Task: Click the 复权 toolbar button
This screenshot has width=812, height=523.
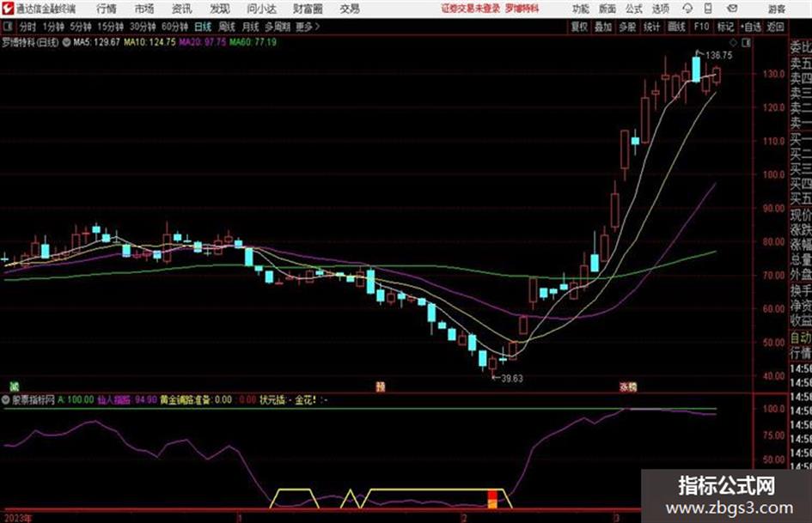Action: 579,27
